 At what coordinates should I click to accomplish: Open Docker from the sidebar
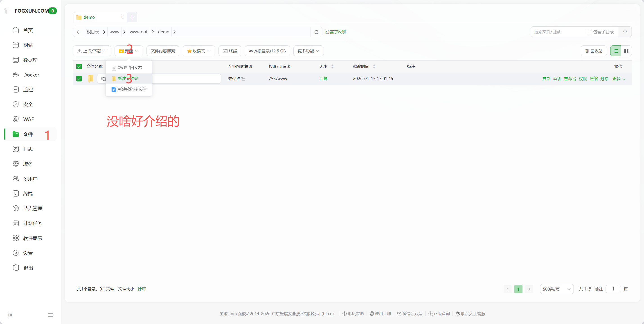click(x=31, y=75)
